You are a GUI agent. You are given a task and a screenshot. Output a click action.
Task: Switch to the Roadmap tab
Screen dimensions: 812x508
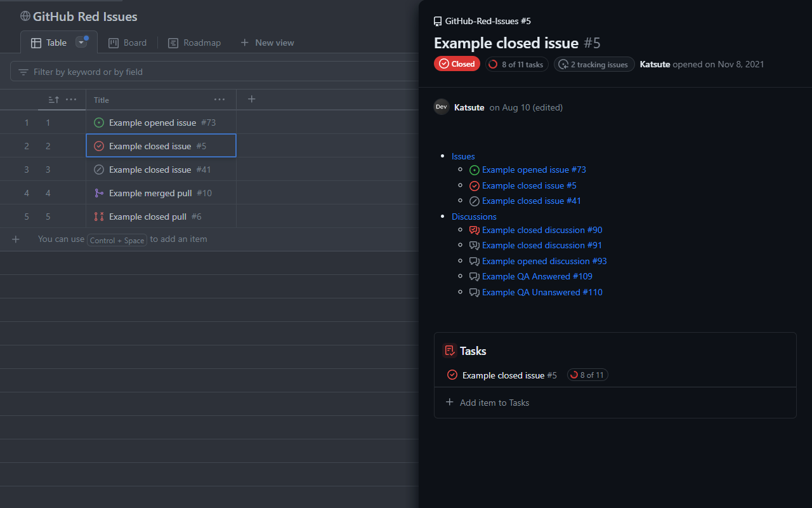click(x=194, y=43)
